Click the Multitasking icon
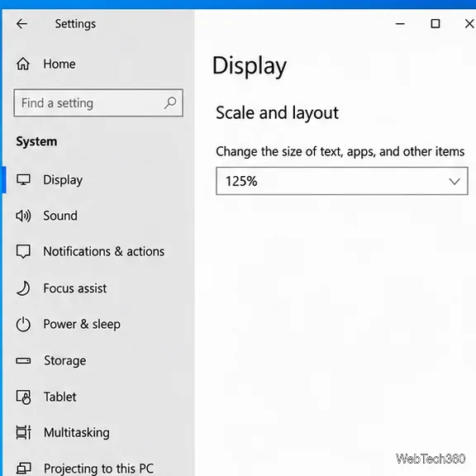476x476 pixels. tap(23, 432)
